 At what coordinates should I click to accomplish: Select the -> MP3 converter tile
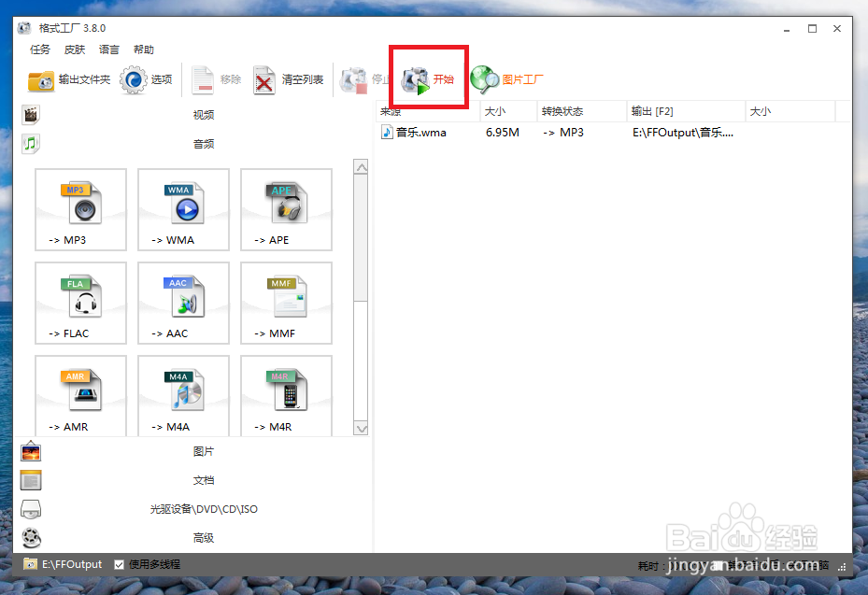80,209
